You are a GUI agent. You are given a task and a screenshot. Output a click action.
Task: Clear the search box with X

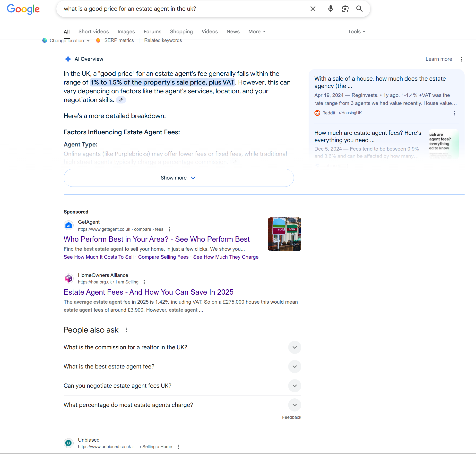313,9
